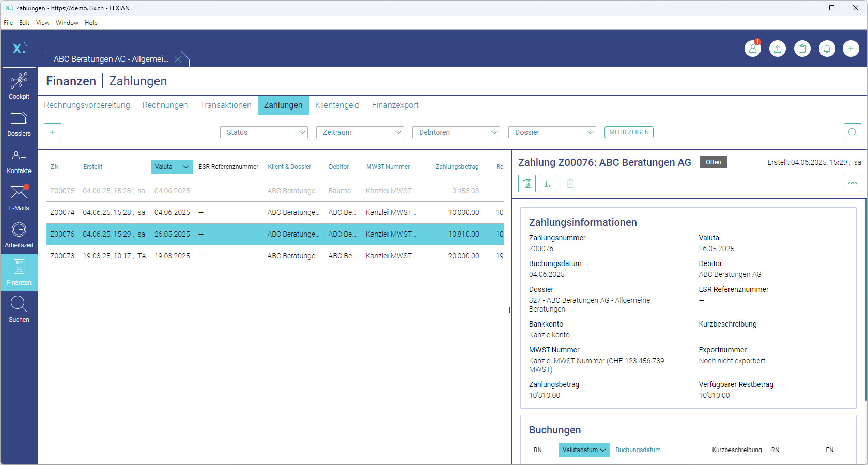Viewport: 868px width, 465px height.
Task: Click the detail panel vertical scrollbar
Action: 865,300
